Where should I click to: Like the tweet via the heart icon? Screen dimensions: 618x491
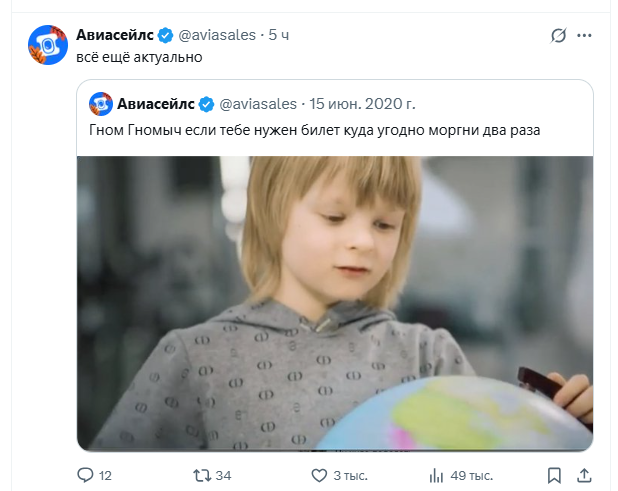point(319,475)
